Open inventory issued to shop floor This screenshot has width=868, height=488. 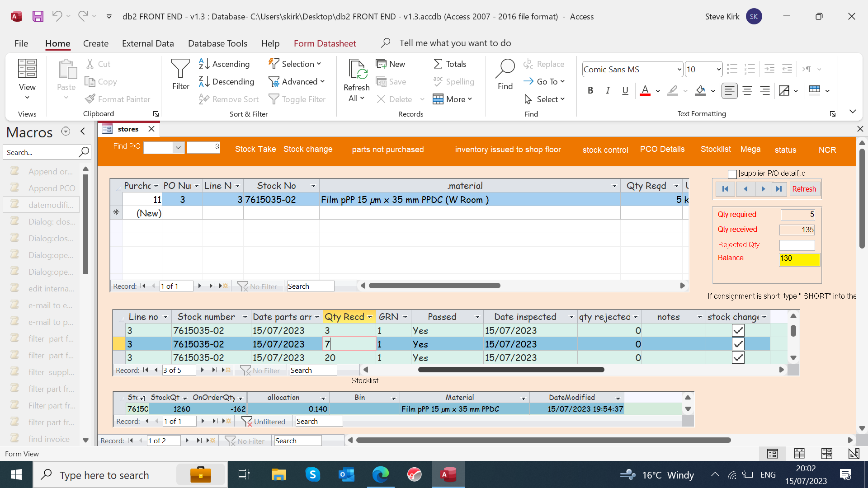[508, 150]
